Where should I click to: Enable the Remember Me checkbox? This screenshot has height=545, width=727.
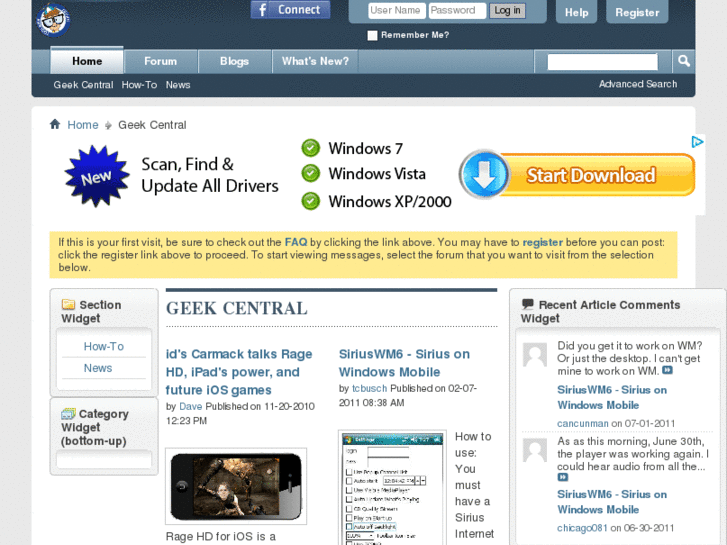tap(372, 36)
